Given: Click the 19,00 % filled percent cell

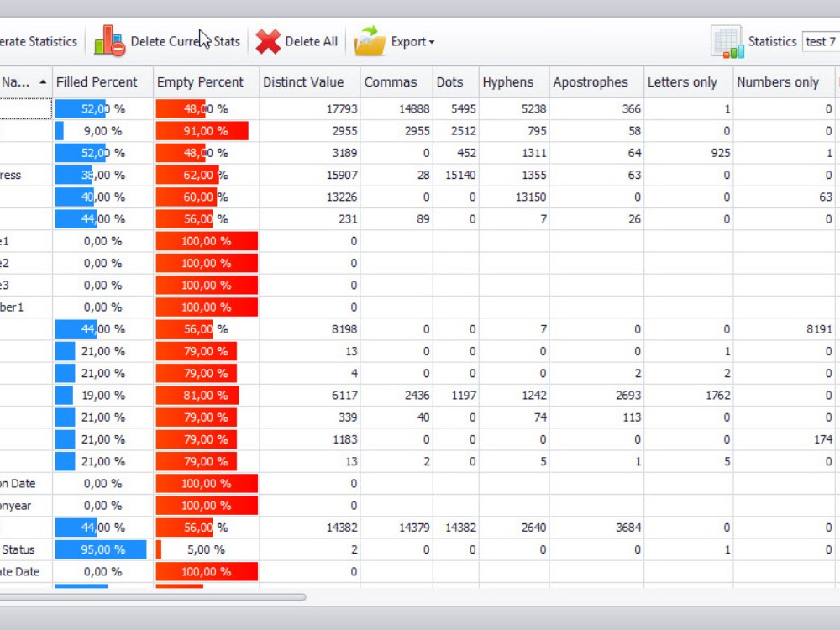Looking at the screenshot, I should coord(102,396).
